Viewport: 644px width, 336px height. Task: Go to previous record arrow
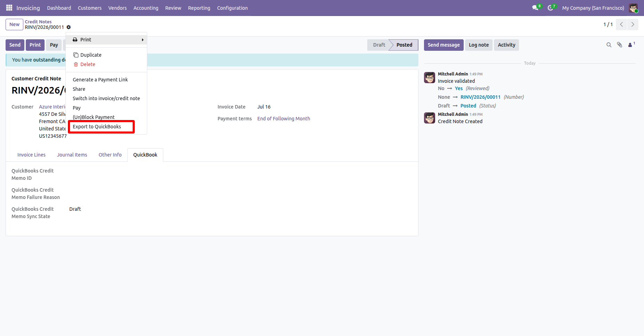[x=621, y=24]
